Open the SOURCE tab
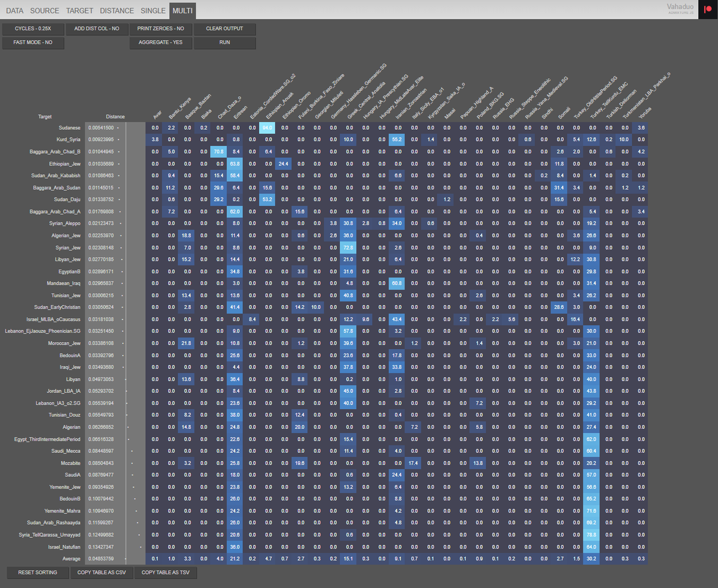Screen dimensions: 718x588 45,10
